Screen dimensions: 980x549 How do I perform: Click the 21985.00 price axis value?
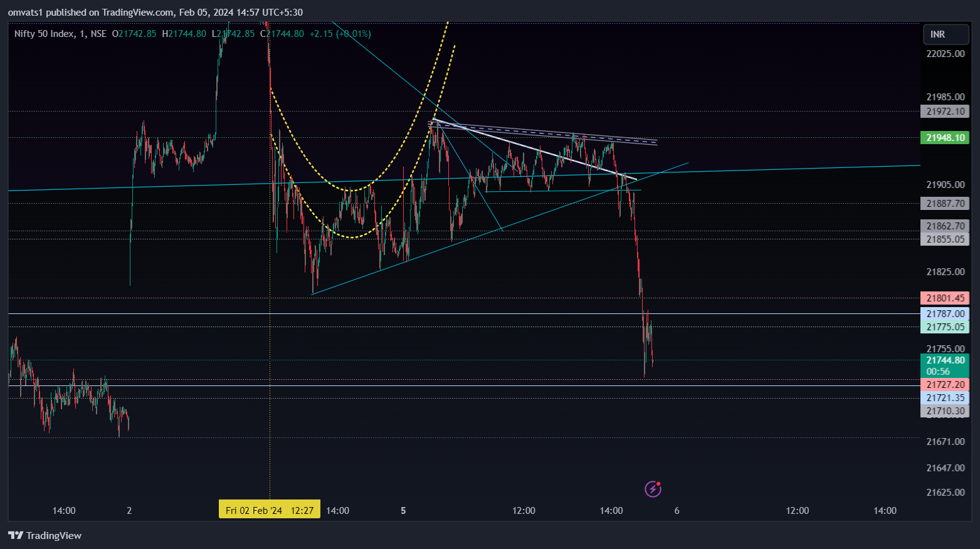946,97
